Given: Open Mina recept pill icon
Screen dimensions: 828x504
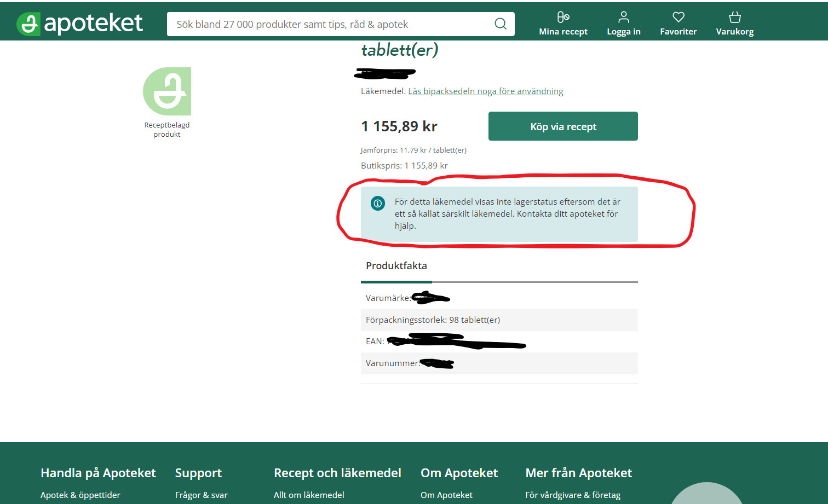Looking at the screenshot, I should click(x=563, y=17).
